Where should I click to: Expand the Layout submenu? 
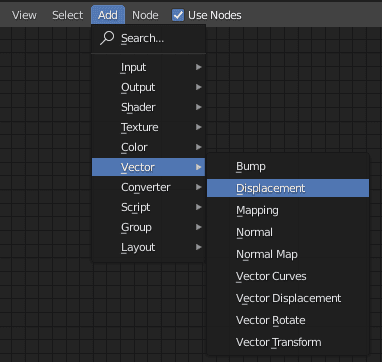[x=149, y=247]
